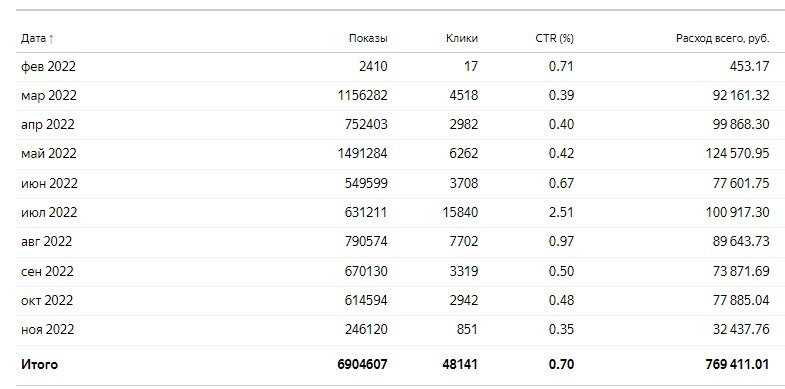Click the ноя 2022 date cell
785x389 pixels.
(x=48, y=329)
